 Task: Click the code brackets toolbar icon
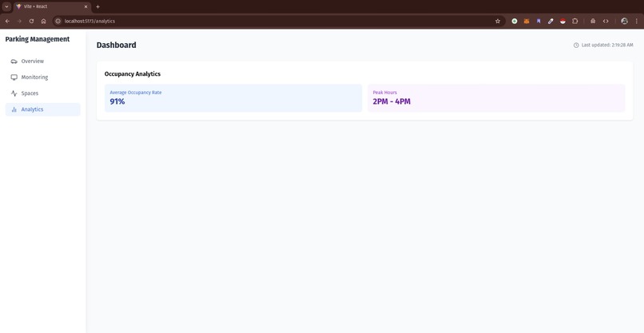606,21
